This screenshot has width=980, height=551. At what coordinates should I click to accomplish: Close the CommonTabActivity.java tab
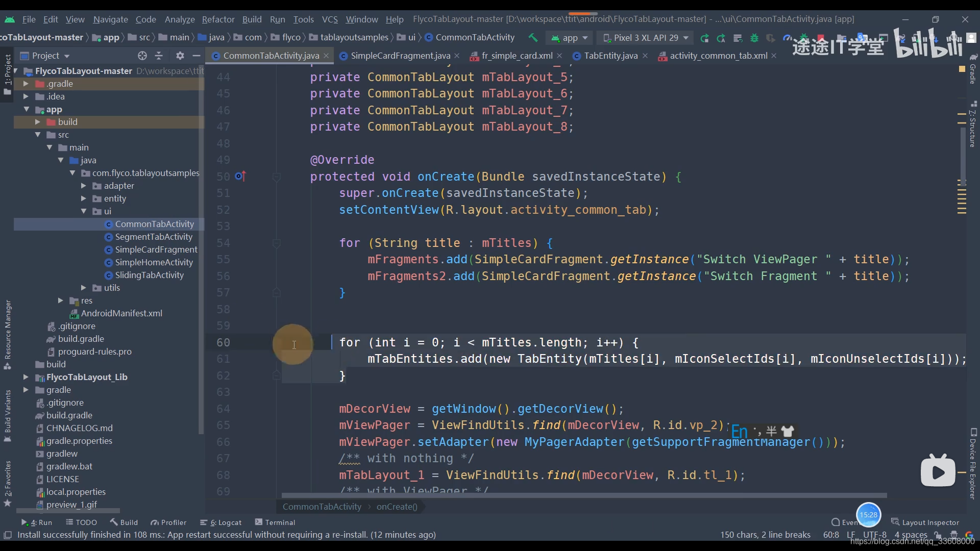point(326,56)
